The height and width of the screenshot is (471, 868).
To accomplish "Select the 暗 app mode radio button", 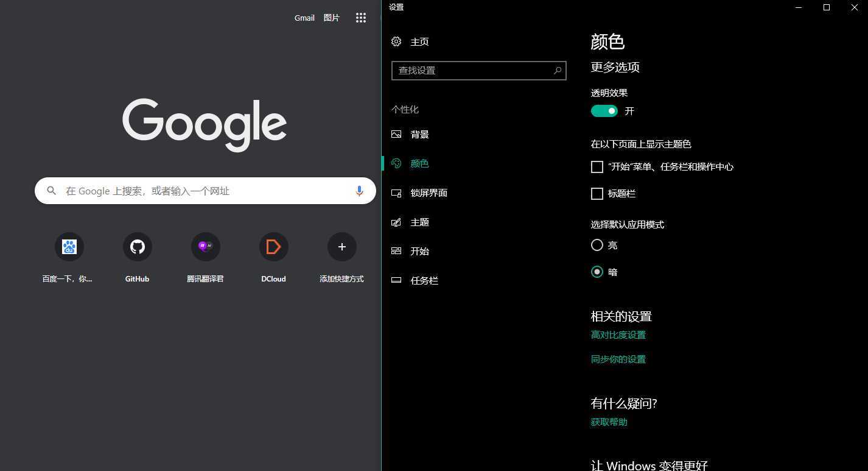I will tap(597, 272).
